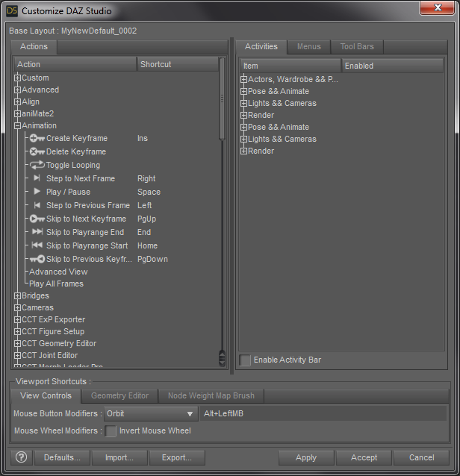Click the scrollbar down arrow in Actions list
This screenshot has height=476, width=460.
tap(222, 362)
